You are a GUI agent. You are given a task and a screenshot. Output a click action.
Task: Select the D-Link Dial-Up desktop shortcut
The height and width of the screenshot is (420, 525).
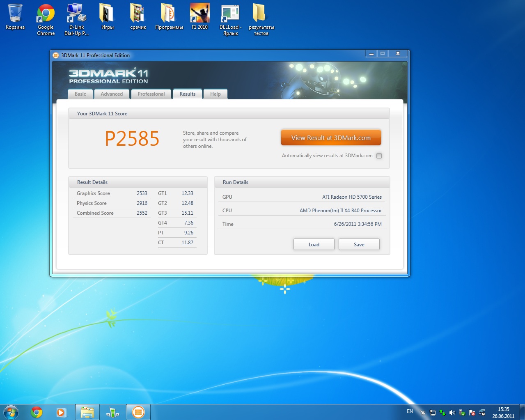click(76, 20)
